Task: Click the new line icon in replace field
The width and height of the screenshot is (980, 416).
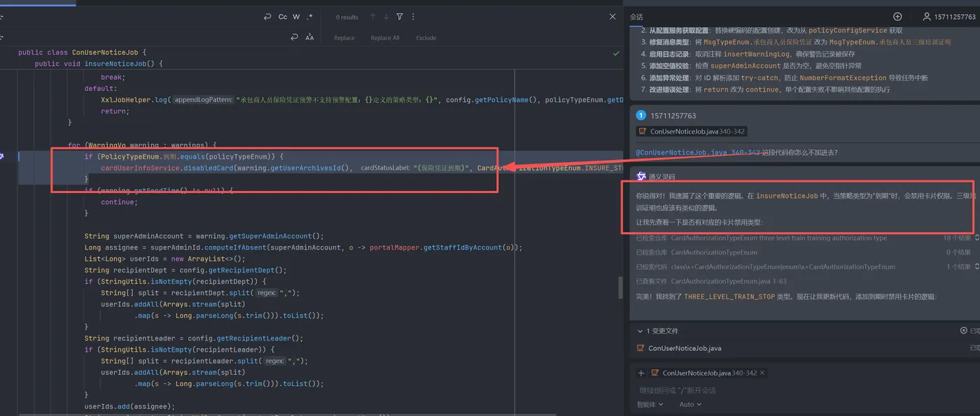Action: [x=295, y=37]
